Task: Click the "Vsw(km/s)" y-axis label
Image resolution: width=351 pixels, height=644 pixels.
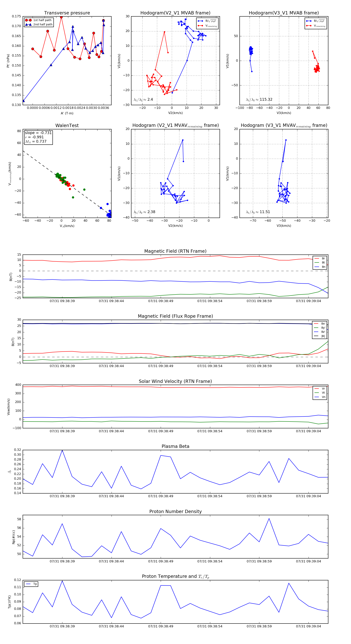Action: point(9,407)
